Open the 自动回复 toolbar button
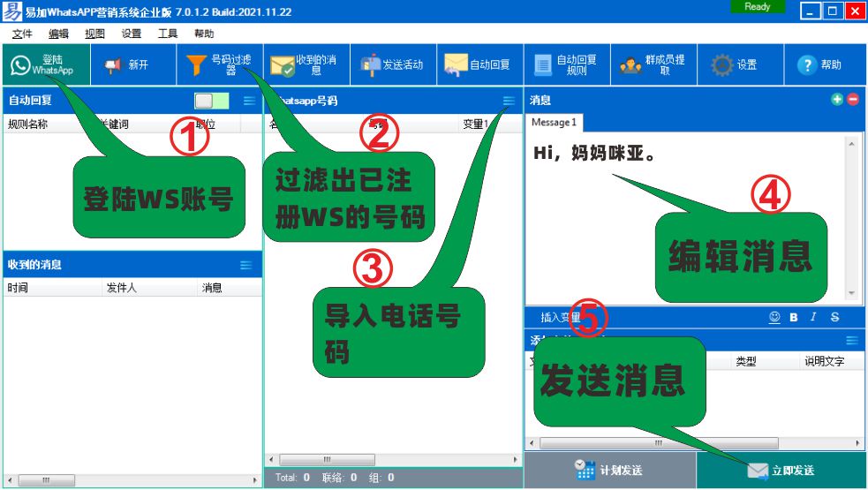 479,64
